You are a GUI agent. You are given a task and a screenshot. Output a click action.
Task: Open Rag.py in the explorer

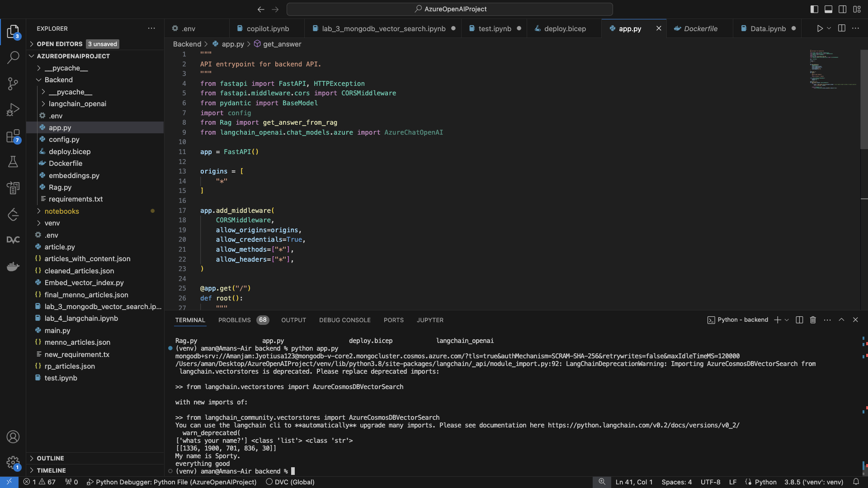click(60, 187)
